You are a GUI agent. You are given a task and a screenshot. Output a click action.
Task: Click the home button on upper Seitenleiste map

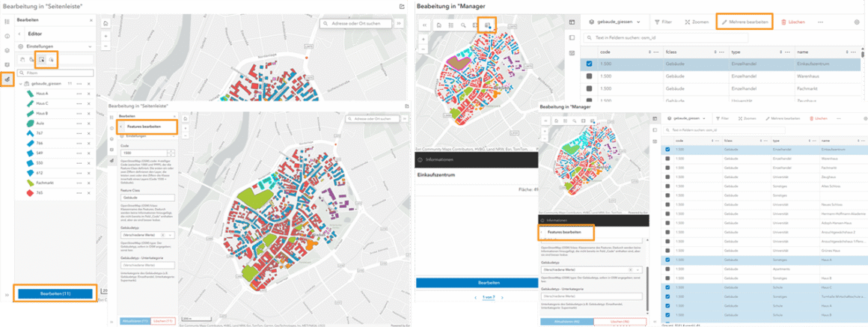tap(106, 24)
